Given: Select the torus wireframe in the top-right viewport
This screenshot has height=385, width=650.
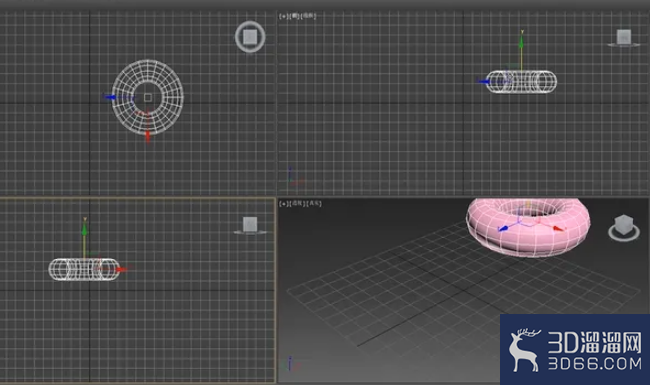Looking at the screenshot, I should (x=521, y=82).
